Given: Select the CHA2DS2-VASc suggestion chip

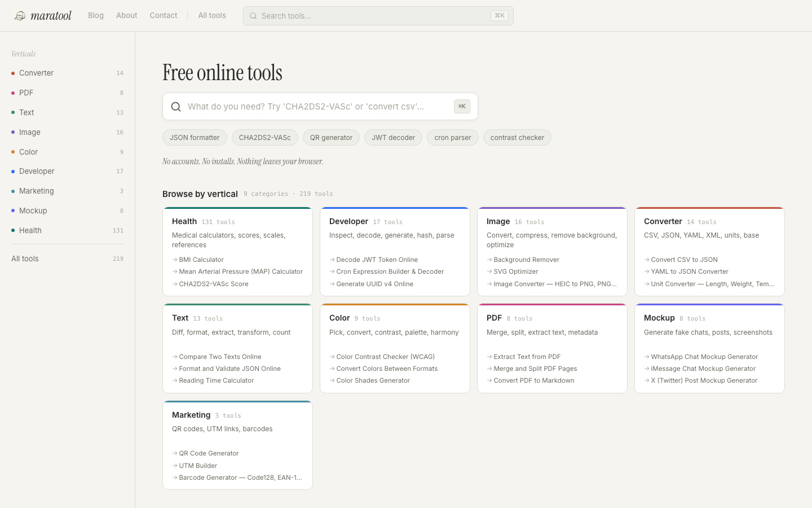Looking at the screenshot, I should click(265, 138).
